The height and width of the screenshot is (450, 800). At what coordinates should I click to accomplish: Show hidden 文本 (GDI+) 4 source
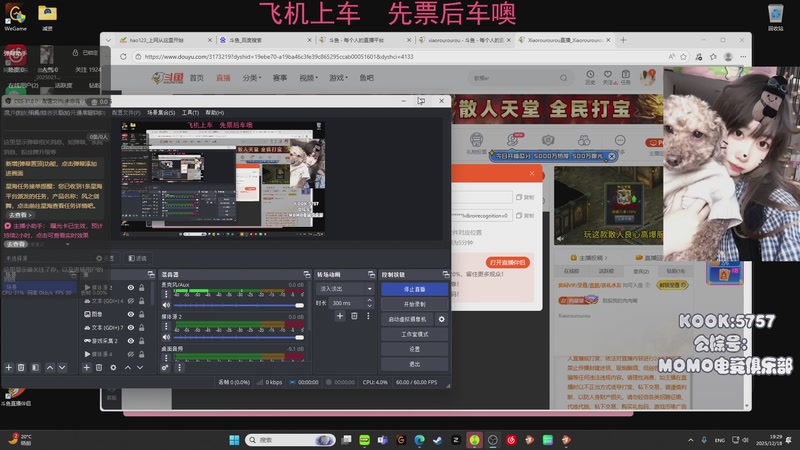click(x=131, y=301)
